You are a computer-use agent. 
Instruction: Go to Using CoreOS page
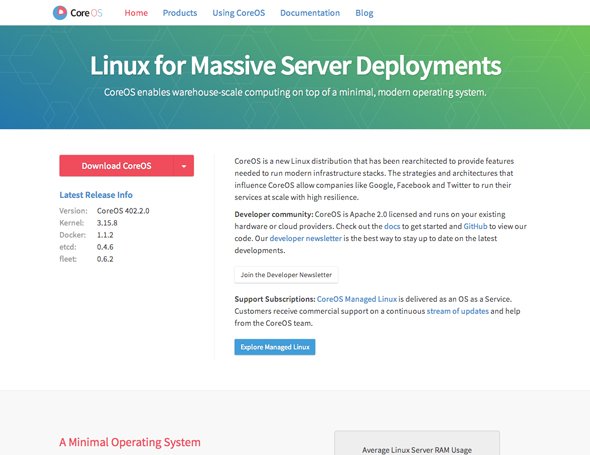pos(239,13)
